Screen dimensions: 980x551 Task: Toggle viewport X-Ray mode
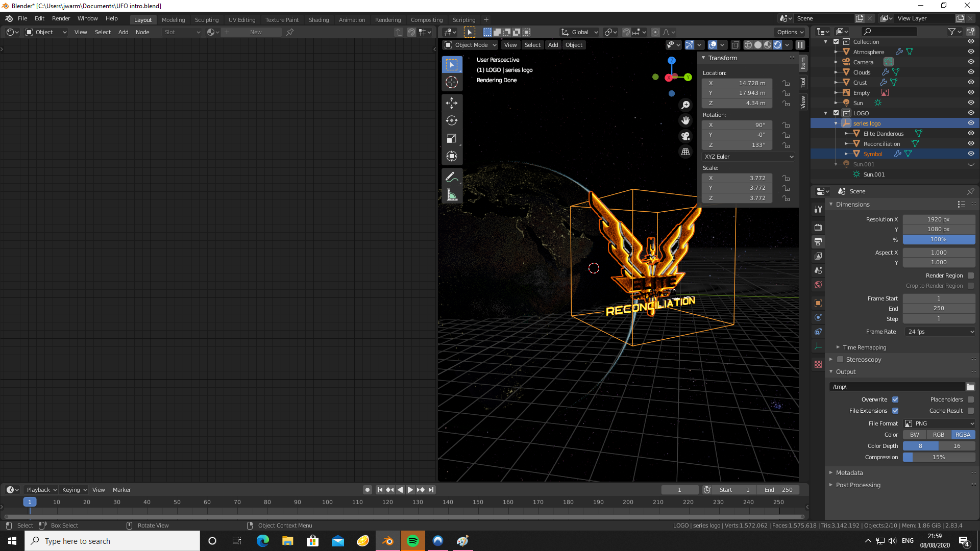736,45
